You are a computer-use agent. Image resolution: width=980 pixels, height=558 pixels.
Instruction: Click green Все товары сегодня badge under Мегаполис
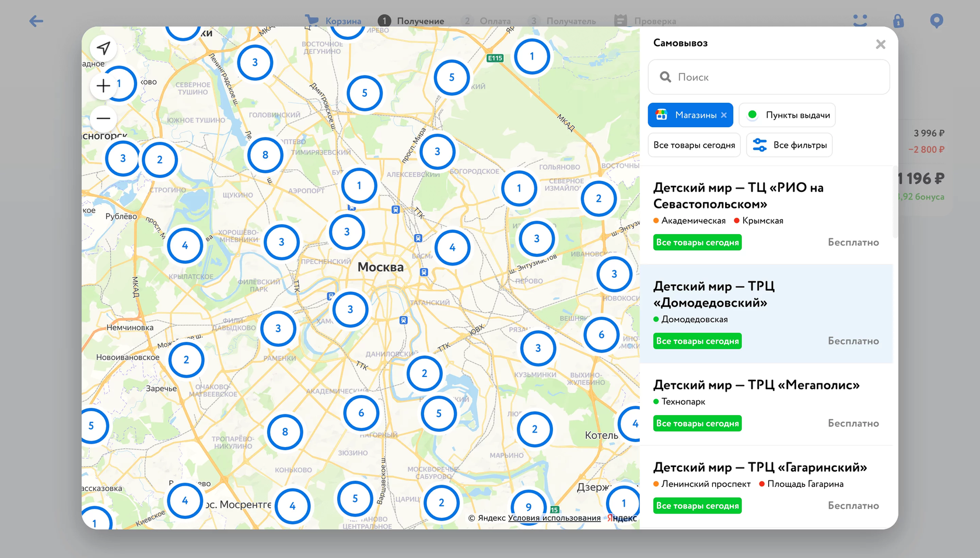click(698, 424)
